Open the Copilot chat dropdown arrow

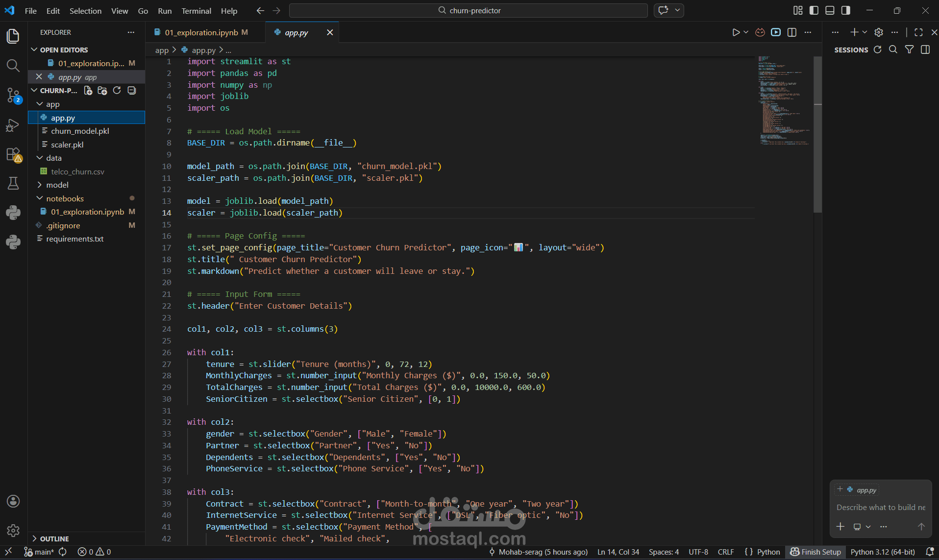tap(677, 11)
